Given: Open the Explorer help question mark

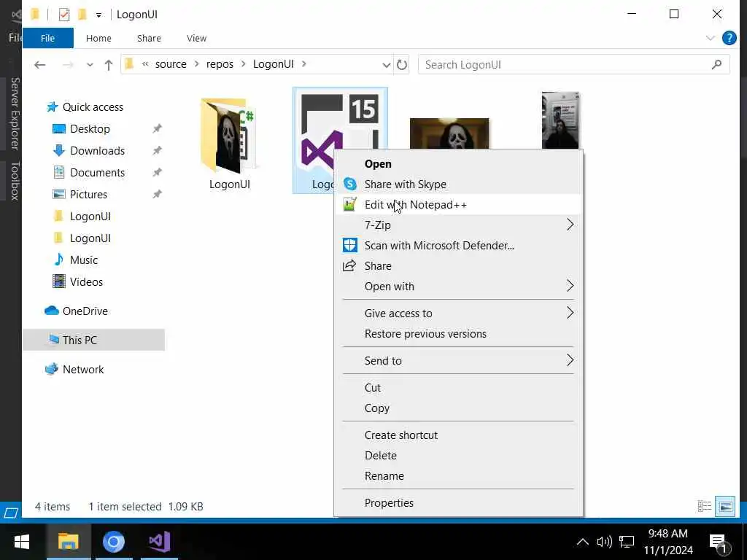Looking at the screenshot, I should (x=729, y=38).
